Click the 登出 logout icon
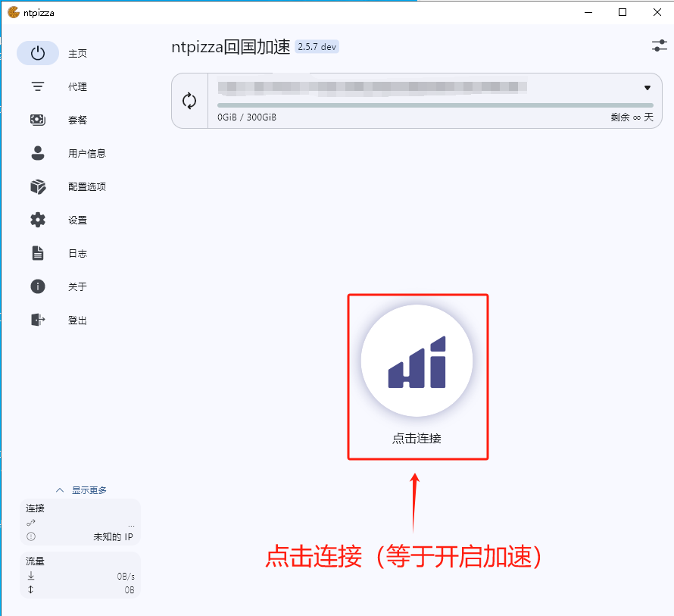Image resolution: width=674 pixels, height=616 pixels. (38, 320)
